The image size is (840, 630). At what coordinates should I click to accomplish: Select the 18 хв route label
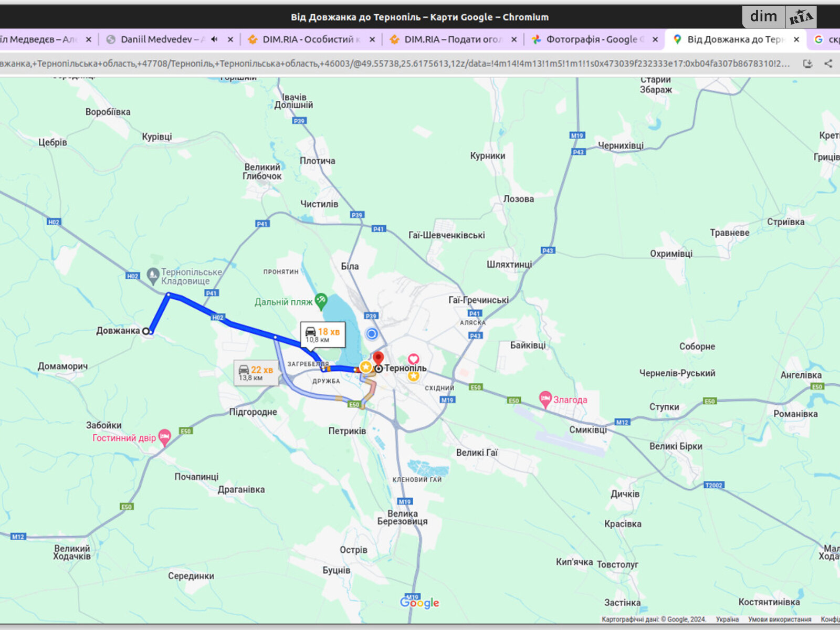point(323,335)
